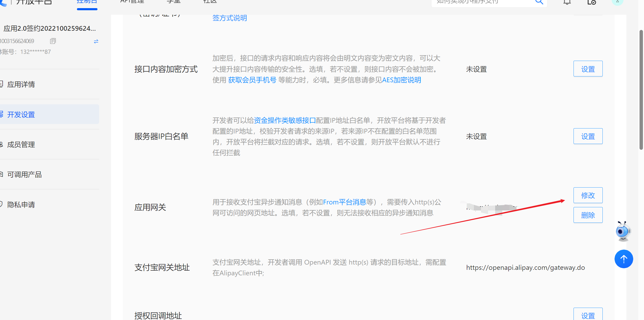Viewport: 644px width, 320px height.
Task: Click the search magnifier icon
Action: click(x=539, y=2)
